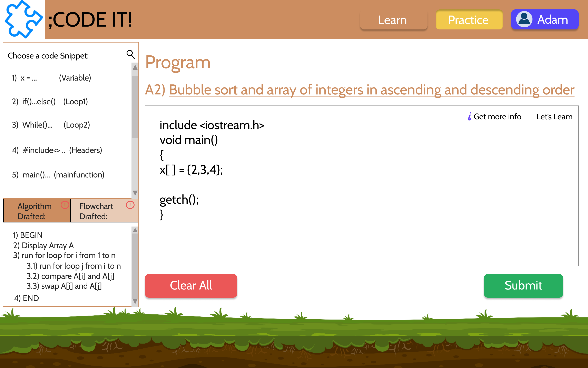Click up arrow of algorithm list scrollbar

135,230
